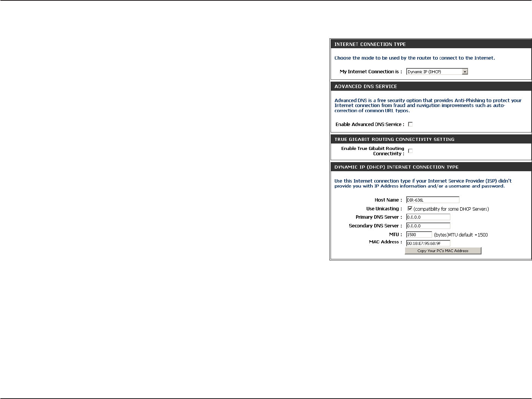The image size is (532, 399).
Task: Click the Host Name field showing DIR-636L
Action: point(433,200)
